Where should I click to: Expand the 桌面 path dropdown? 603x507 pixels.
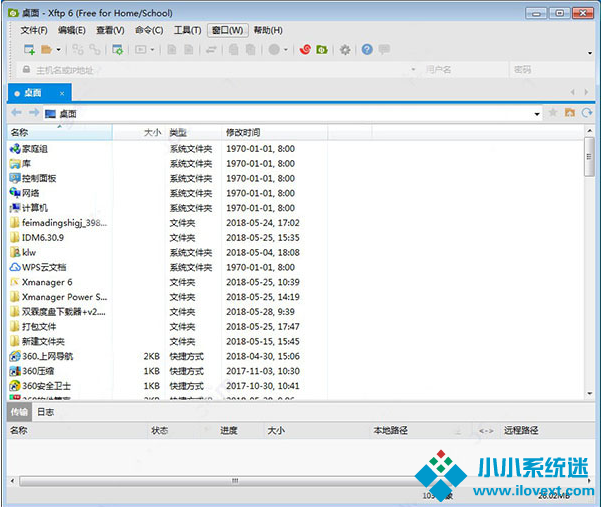(537, 114)
